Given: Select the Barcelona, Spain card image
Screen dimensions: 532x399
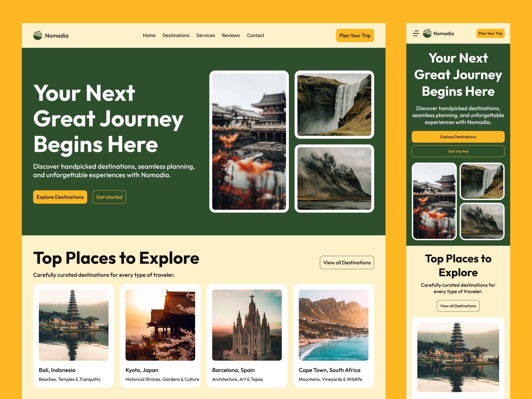Looking at the screenshot, I should click(247, 325).
